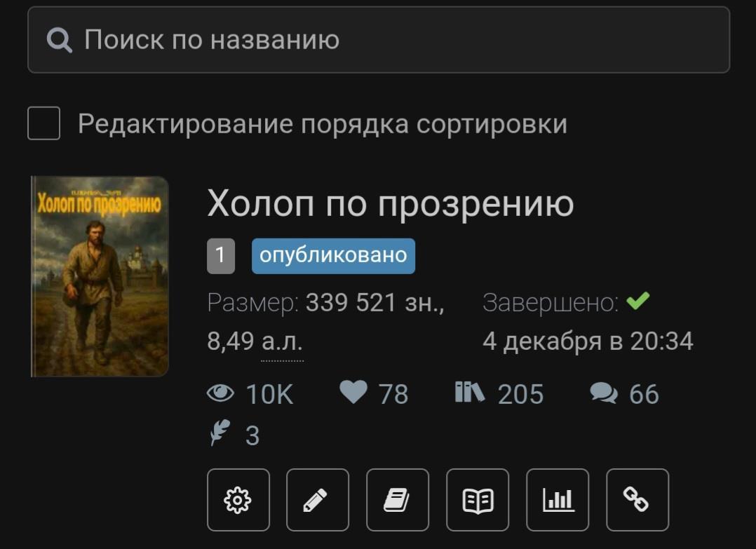Open book settings gear button

pos(238,500)
